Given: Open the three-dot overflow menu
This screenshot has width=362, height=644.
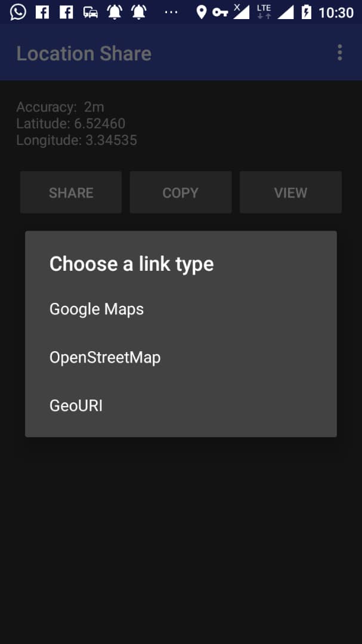Looking at the screenshot, I should click(x=339, y=53).
